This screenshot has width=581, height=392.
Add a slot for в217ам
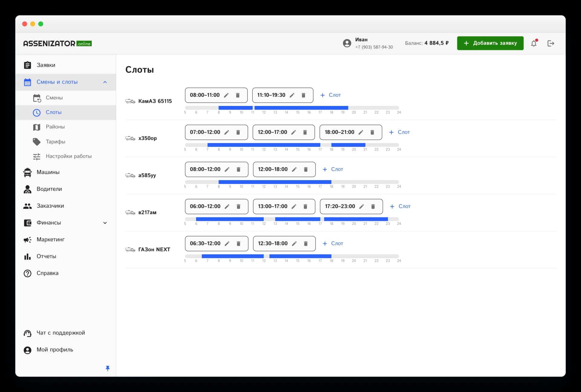(400, 206)
